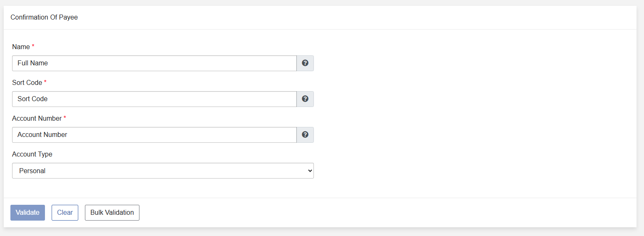The image size is (644, 236).
Task: Click the Account Number label text
Action: 37,118
